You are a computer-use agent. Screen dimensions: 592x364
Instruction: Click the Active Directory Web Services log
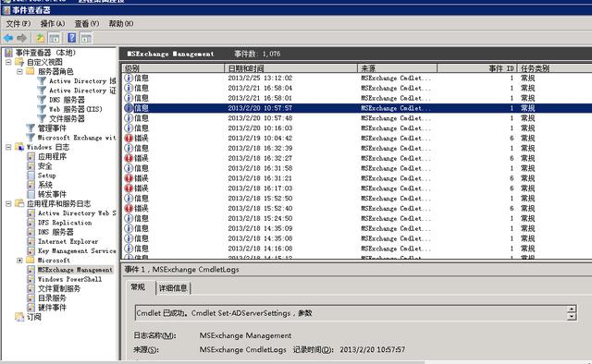click(77, 213)
